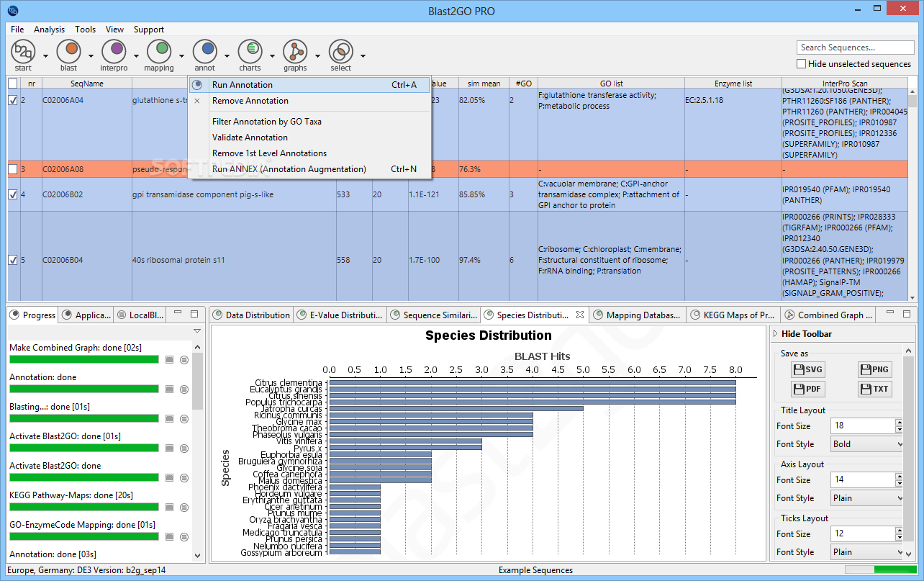Remove icon next to Make Combined Graph progress
Viewport: 924px width, 581px height.
point(184,359)
